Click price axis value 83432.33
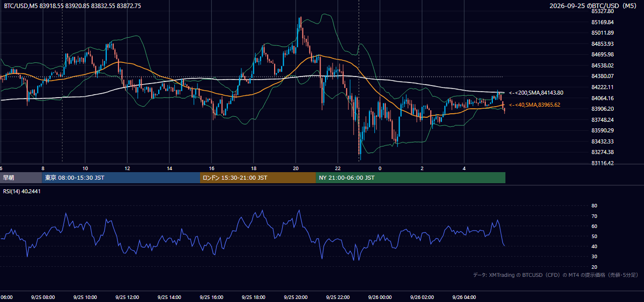Viewport: 644px width, 302px height. pos(603,141)
